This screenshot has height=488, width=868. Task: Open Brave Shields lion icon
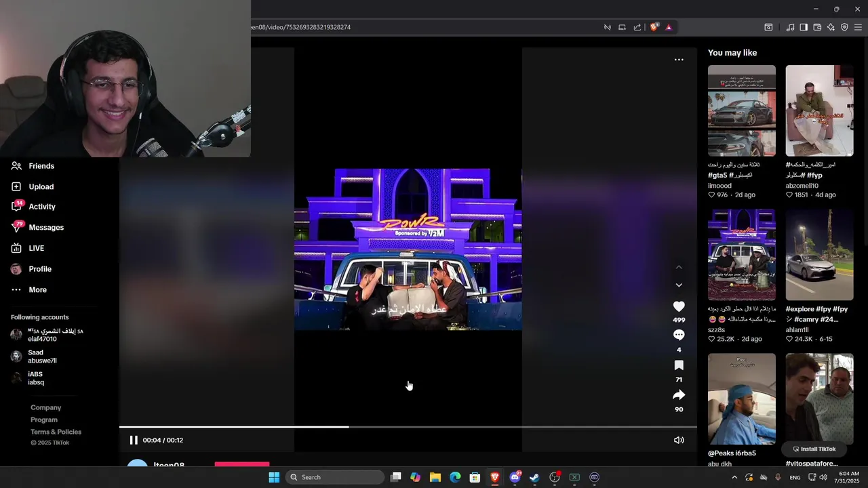click(654, 27)
